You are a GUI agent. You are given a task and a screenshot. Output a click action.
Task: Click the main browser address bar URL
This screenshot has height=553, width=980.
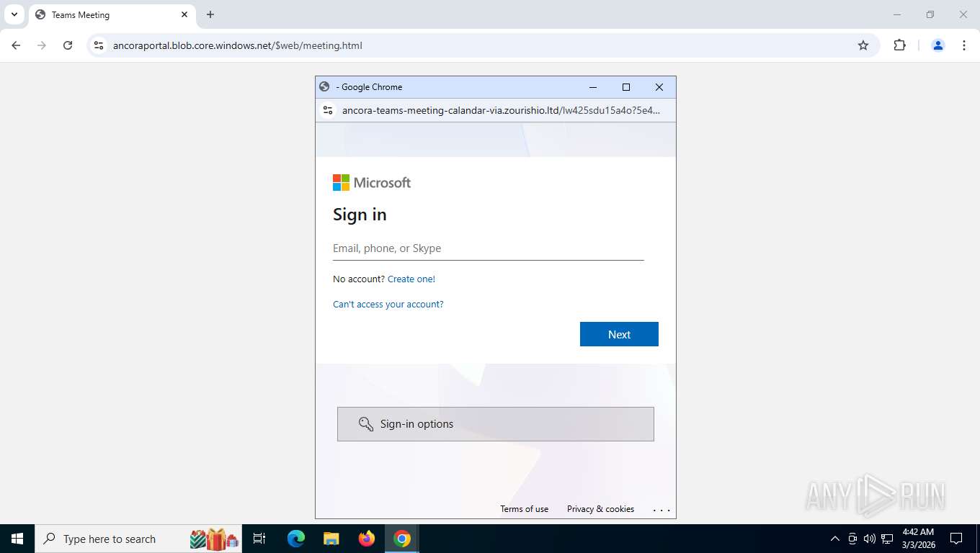(x=238, y=45)
